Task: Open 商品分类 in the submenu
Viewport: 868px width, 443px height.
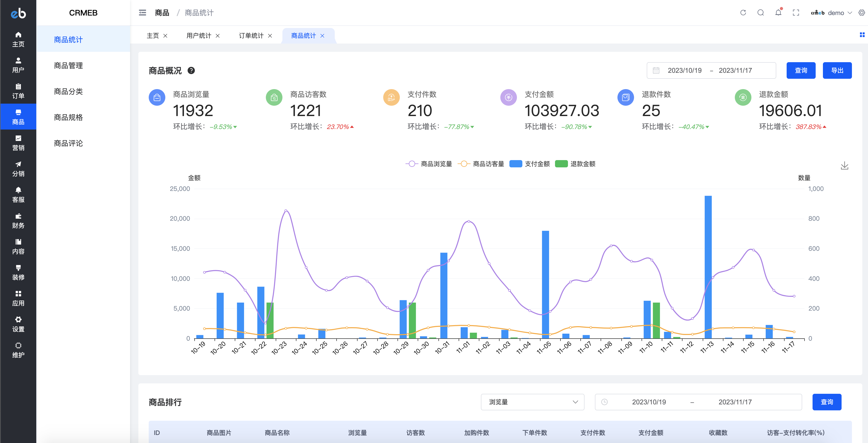Action: (83, 91)
